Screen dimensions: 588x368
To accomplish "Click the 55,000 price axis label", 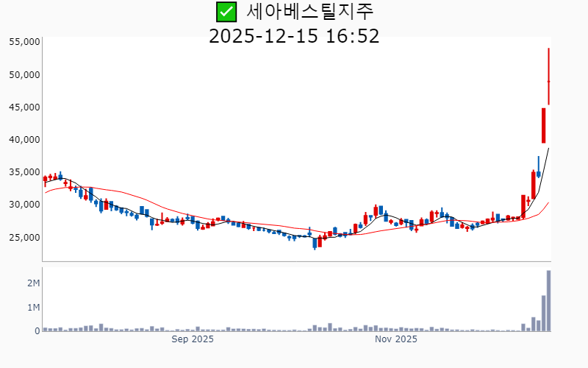I will click(24, 42).
